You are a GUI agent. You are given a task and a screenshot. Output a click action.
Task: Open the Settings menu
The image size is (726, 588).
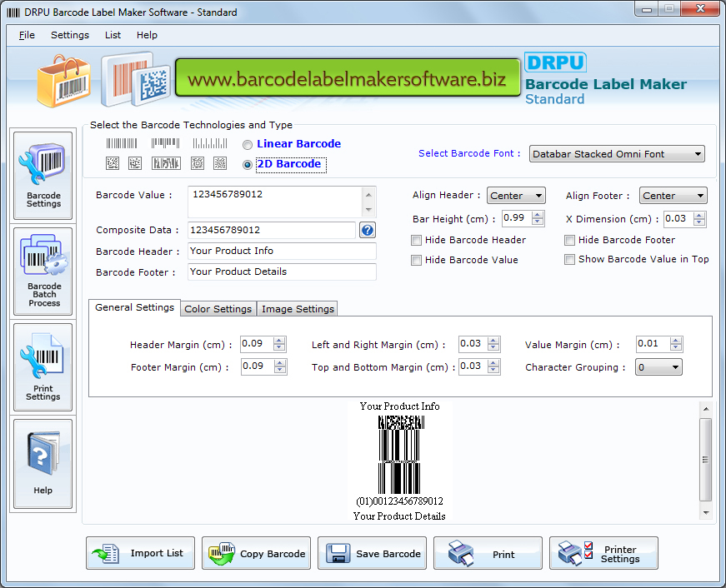(x=70, y=35)
